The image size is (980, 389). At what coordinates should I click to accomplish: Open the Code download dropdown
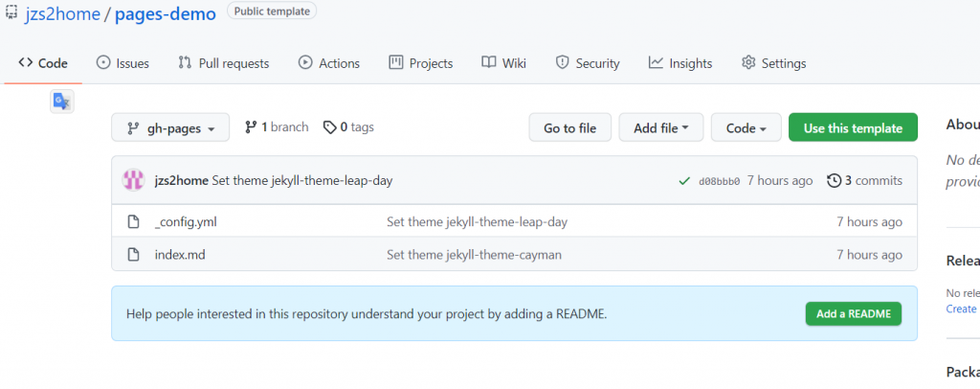coord(746,127)
